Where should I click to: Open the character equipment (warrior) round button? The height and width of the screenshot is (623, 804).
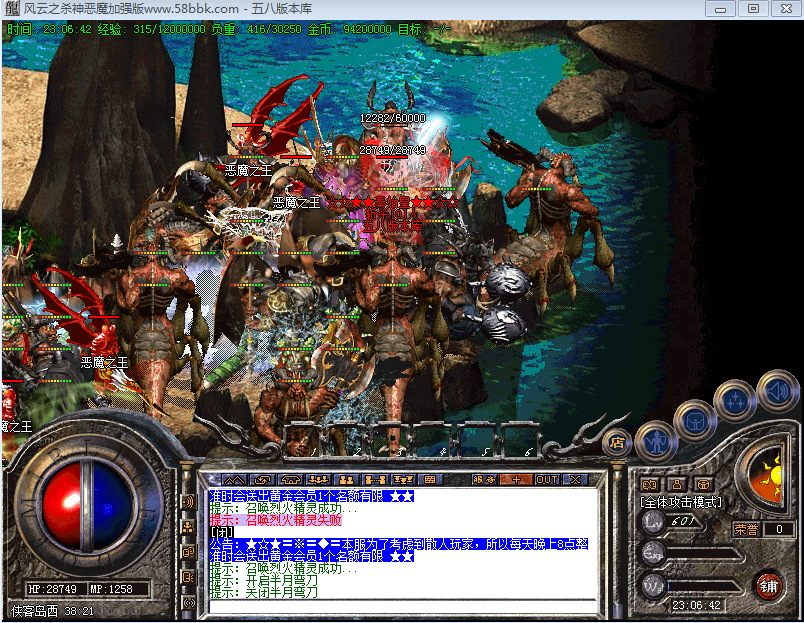656,441
